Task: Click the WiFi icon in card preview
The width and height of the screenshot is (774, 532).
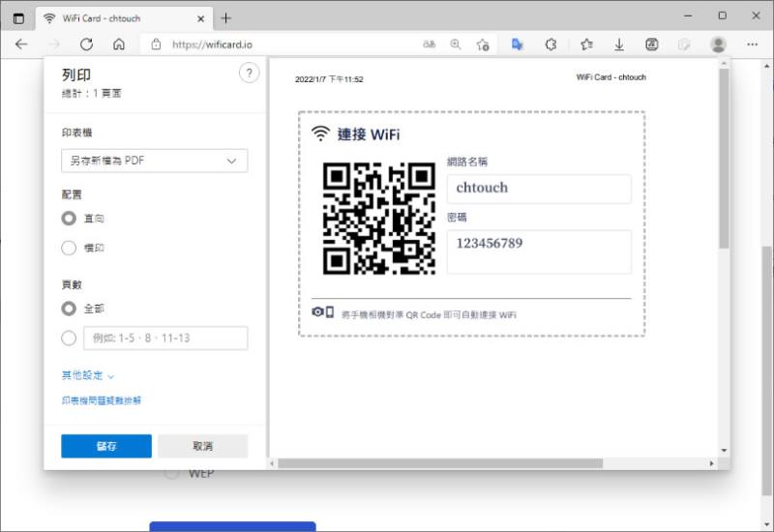Action: (x=321, y=133)
